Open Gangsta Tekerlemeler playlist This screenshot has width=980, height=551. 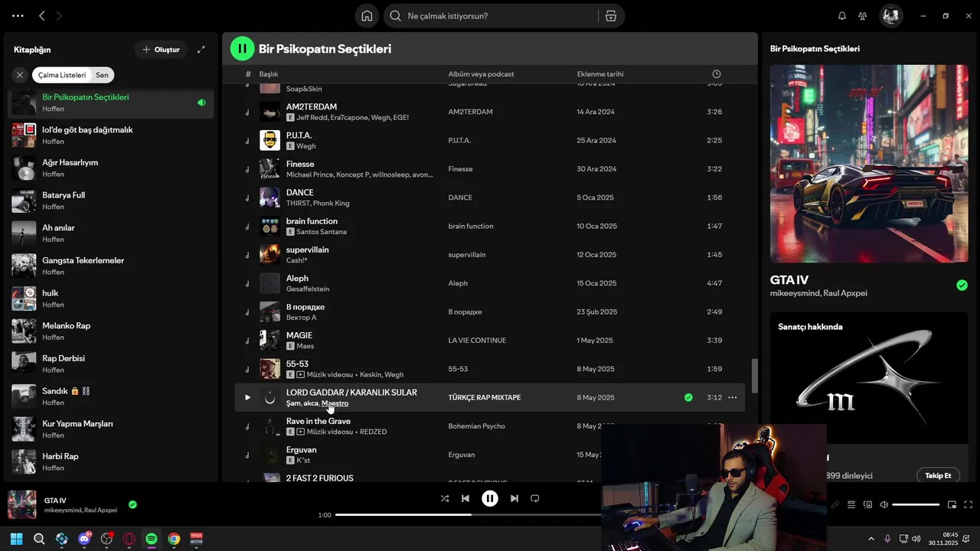tap(111, 266)
